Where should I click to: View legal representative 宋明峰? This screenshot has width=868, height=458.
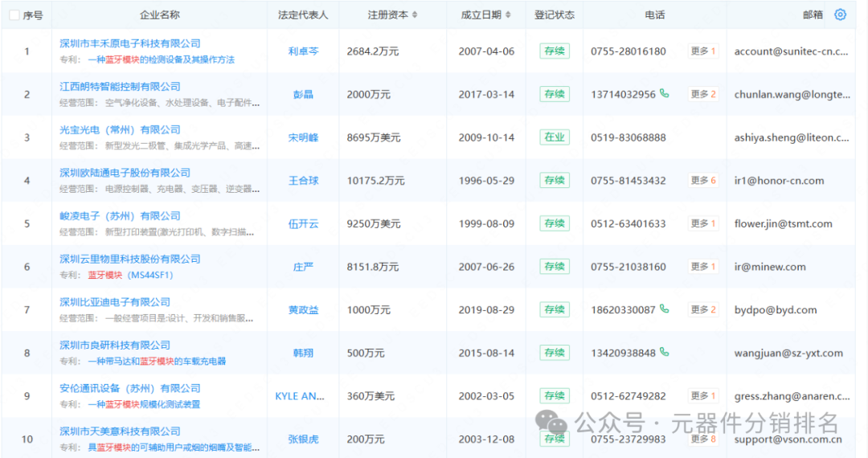point(303,137)
